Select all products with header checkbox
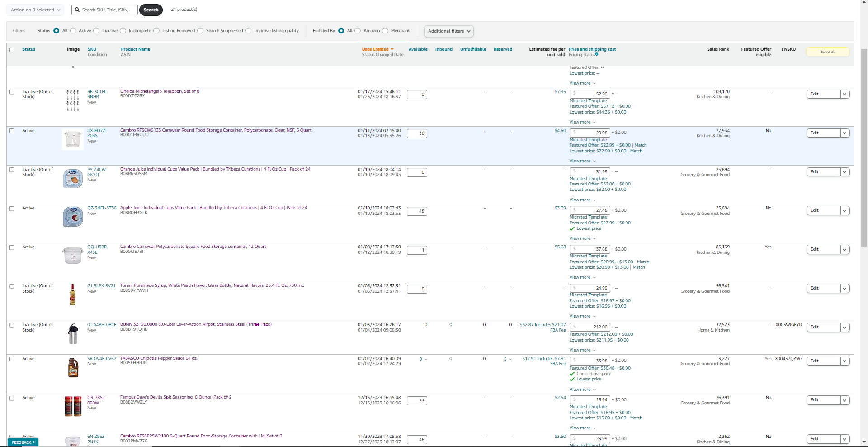 pos(12,50)
